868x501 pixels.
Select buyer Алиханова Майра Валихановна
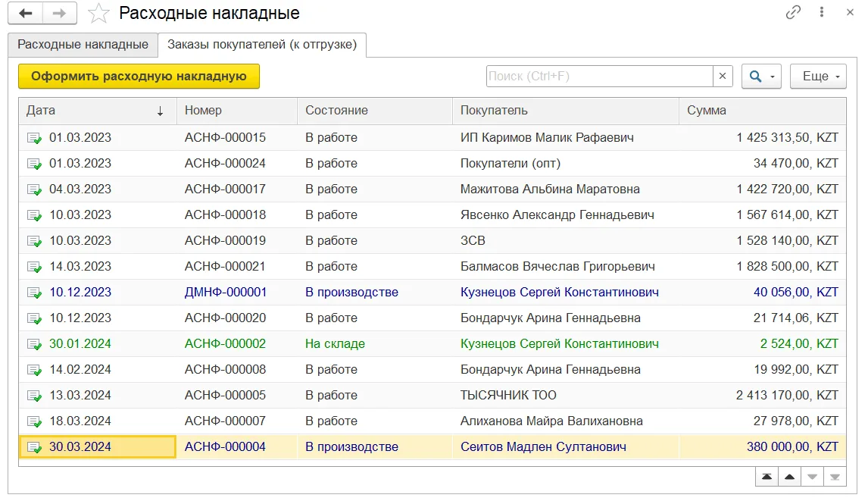552,421
